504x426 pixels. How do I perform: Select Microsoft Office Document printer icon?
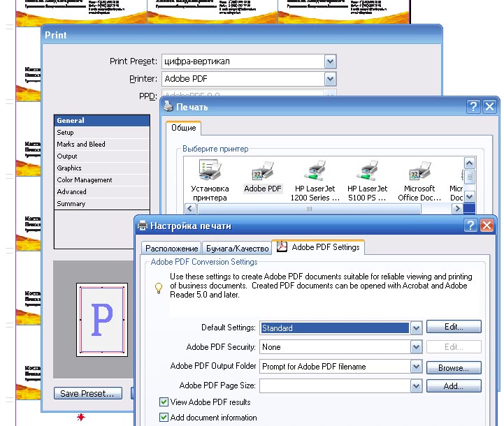(x=419, y=181)
